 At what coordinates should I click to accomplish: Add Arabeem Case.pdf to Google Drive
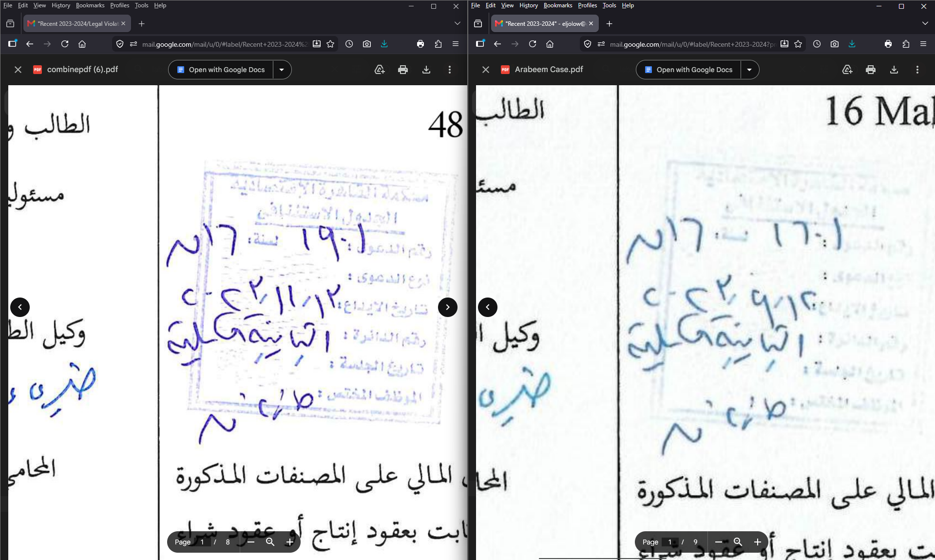pyautogui.click(x=847, y=70)
